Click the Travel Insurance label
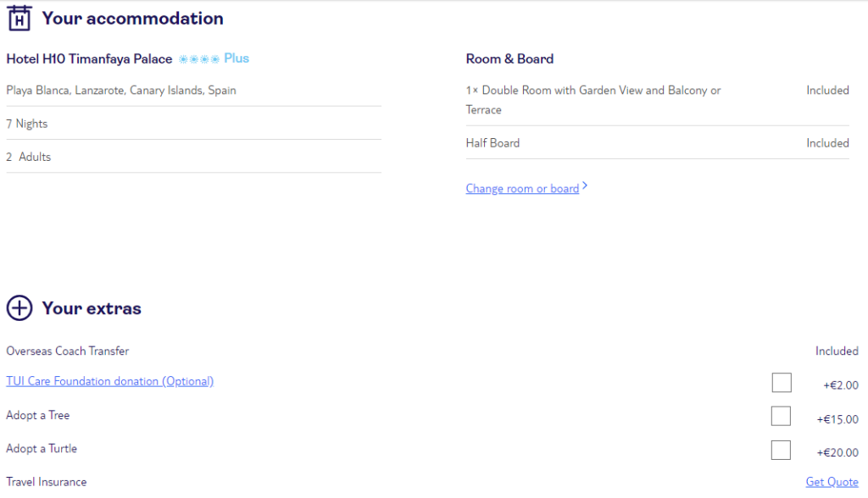The image size is (868, 498). [x=47, y=482]
